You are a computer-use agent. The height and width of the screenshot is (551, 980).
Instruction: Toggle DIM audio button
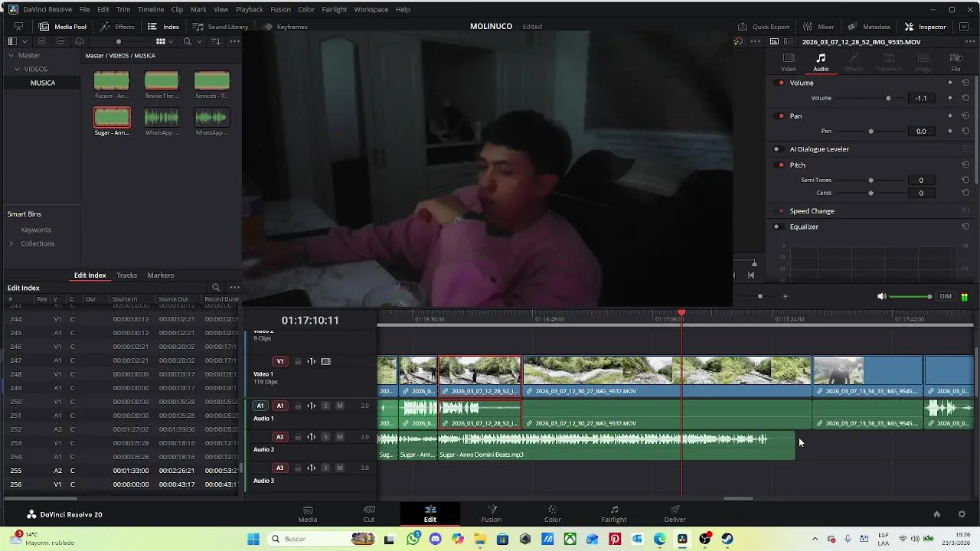(946, 296)
